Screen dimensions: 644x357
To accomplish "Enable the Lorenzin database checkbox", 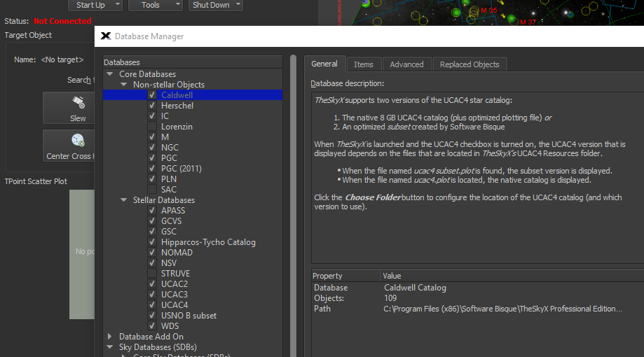I will point(152,127).
